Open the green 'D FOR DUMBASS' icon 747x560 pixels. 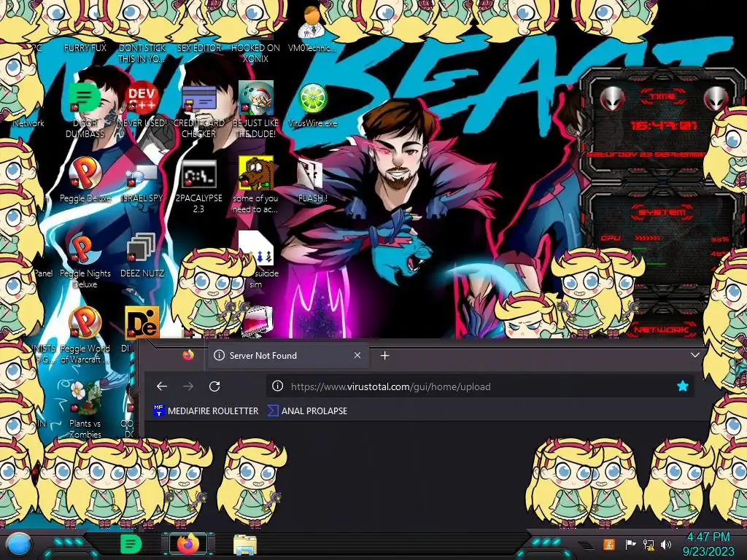tap(85, 98)
